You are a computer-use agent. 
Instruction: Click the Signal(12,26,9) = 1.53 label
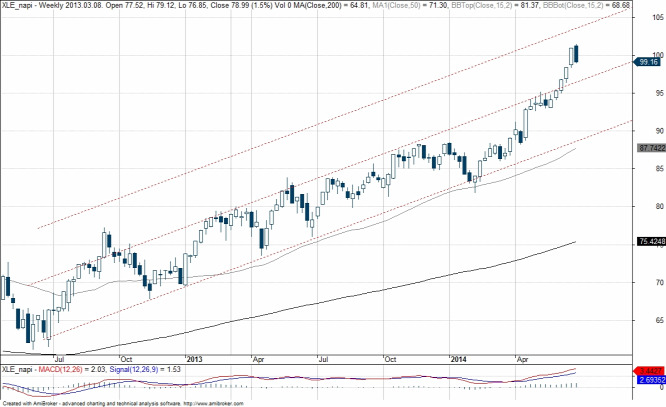pos(145,370)
